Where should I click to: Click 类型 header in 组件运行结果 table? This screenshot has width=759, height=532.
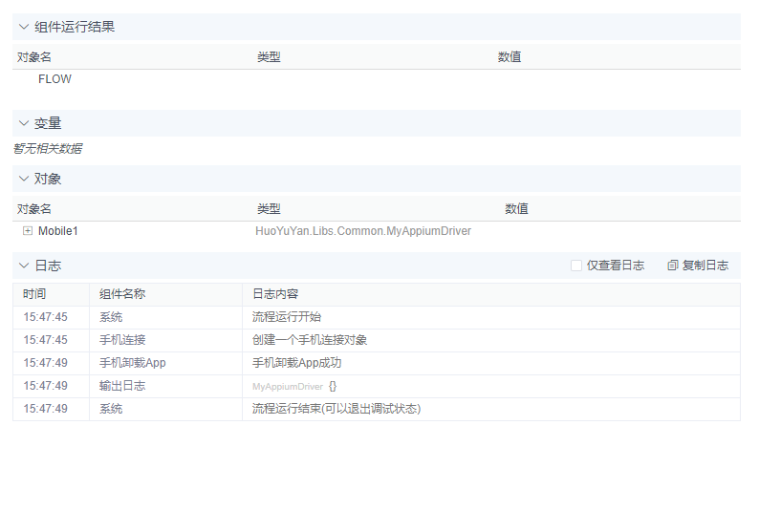(x=270, y=57)
